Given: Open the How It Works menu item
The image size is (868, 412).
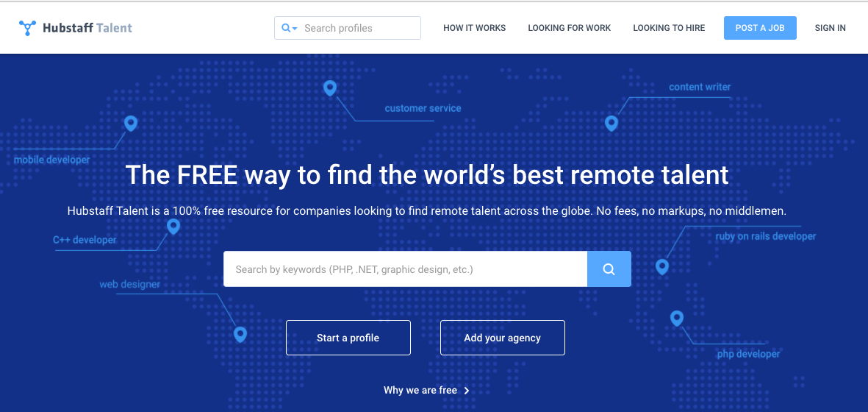Looking at the screenshot, I should 474,28.
